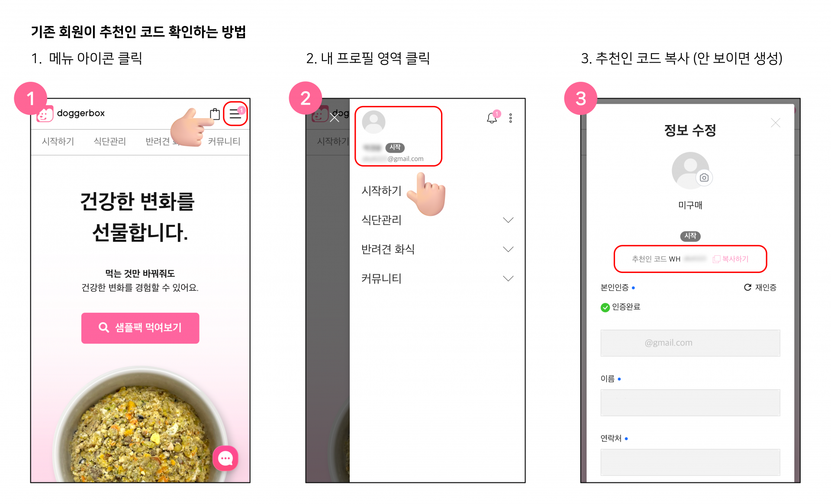Close the side menu with X icon
The height and width of the screenshot is (504, 831).
[335, 117]
